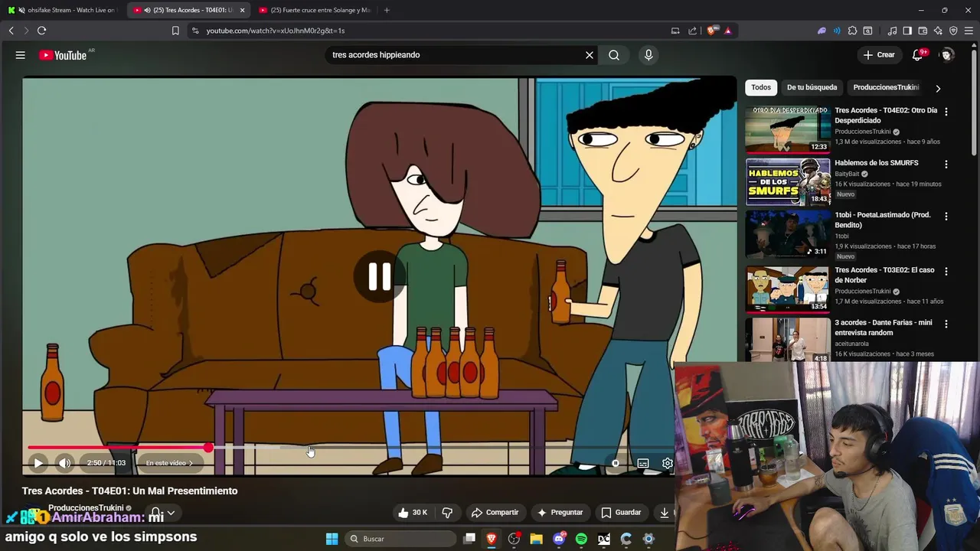
Task: Show more filter chips with right arrow
Action: click(938, 88)
